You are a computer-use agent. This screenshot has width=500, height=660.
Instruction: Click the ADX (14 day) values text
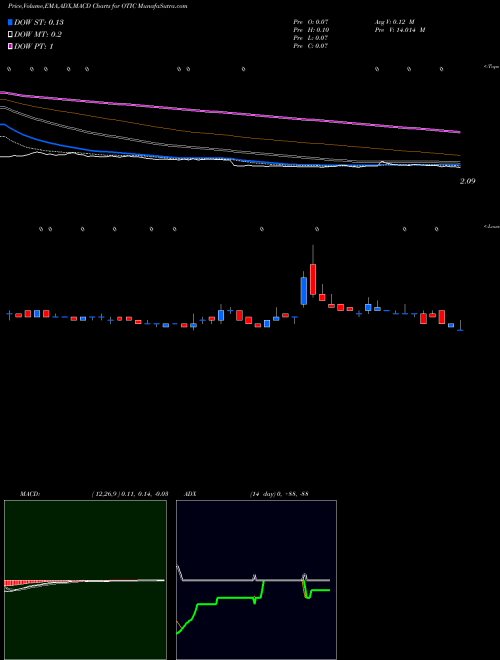click(x=279, y=494)
